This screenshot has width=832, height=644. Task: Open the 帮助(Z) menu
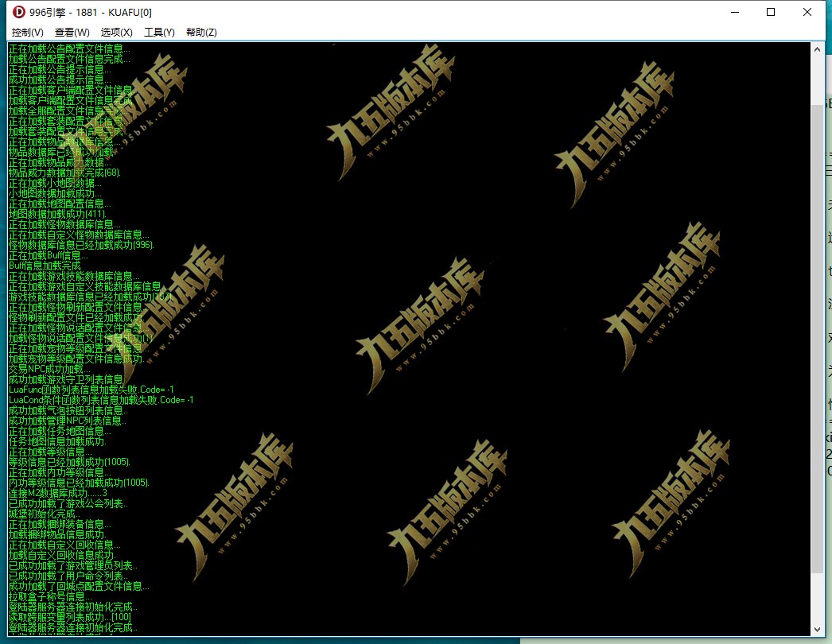click(x=201, y=33)
